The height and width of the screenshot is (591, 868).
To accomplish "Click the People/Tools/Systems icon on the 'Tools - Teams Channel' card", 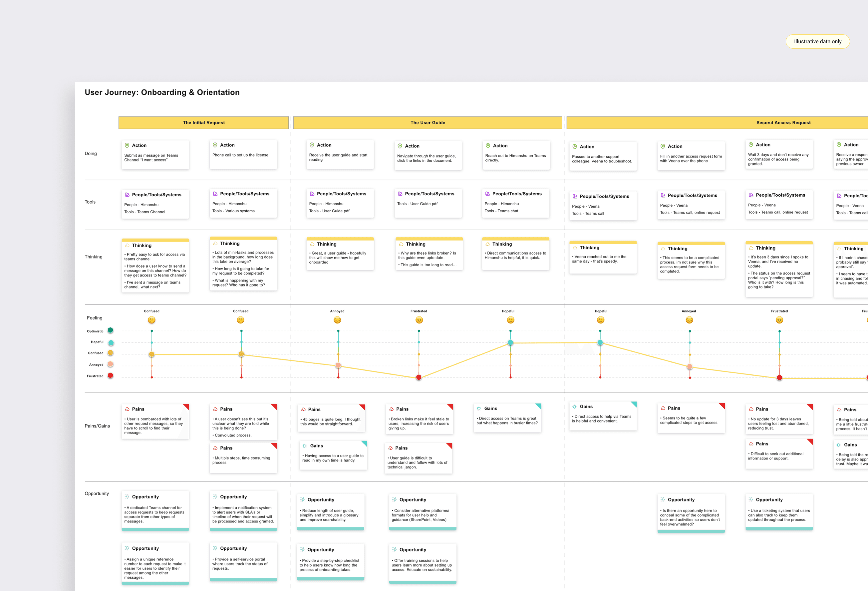I will [x=127, y=195].
